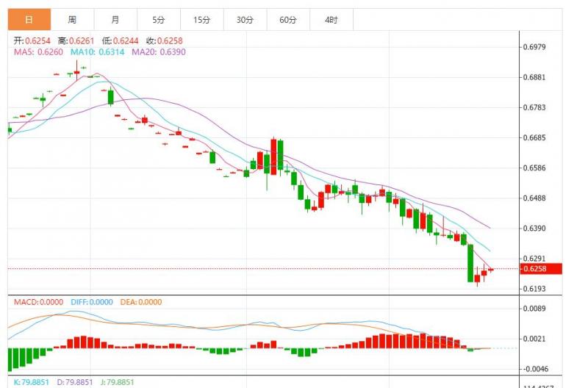Open the 15分 timeframe tab
The image size is (588, 388).
tap(201, 20)
